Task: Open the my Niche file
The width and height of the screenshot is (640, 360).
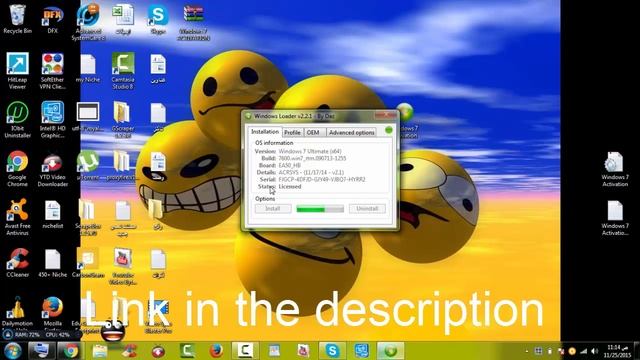Action: tap(88, 68)
